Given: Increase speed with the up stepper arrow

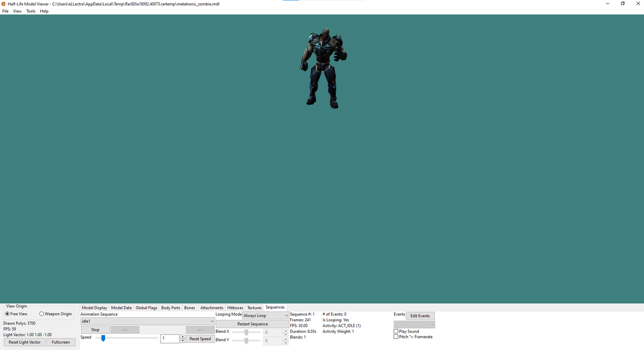Looking at the screenshot, I should pyautogui.click(x=182, y=337).
